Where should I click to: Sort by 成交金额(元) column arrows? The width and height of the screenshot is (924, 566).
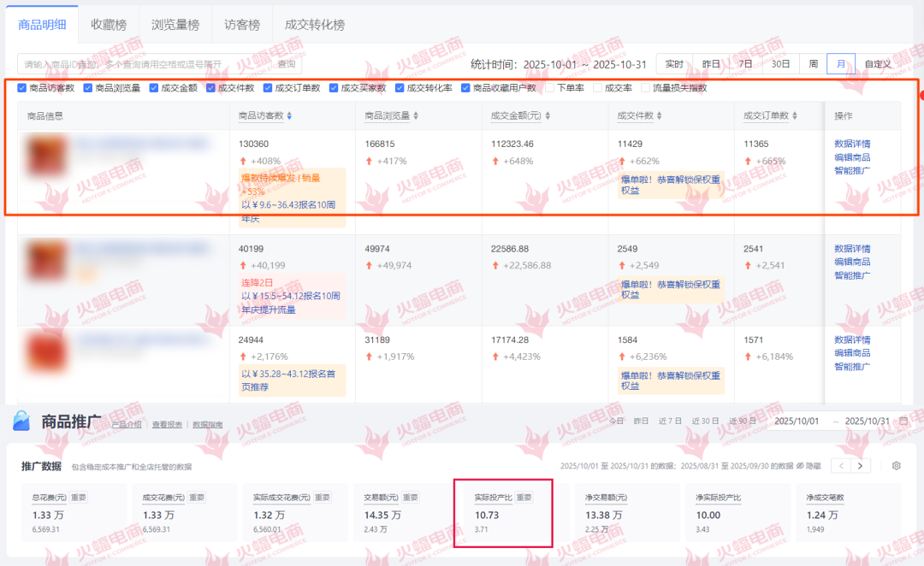click(x=548, y=116)
